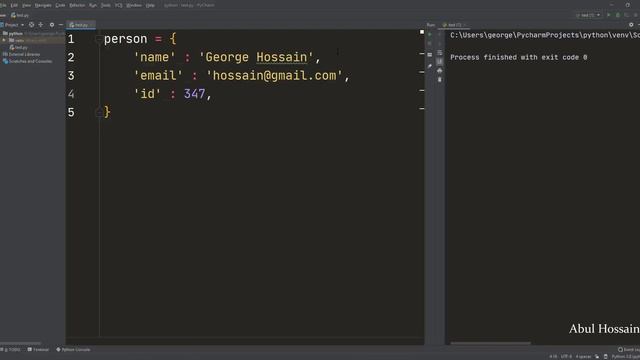Open the Navigate menu
Viewport: 640px width, 360px height.
click(43, 5)
